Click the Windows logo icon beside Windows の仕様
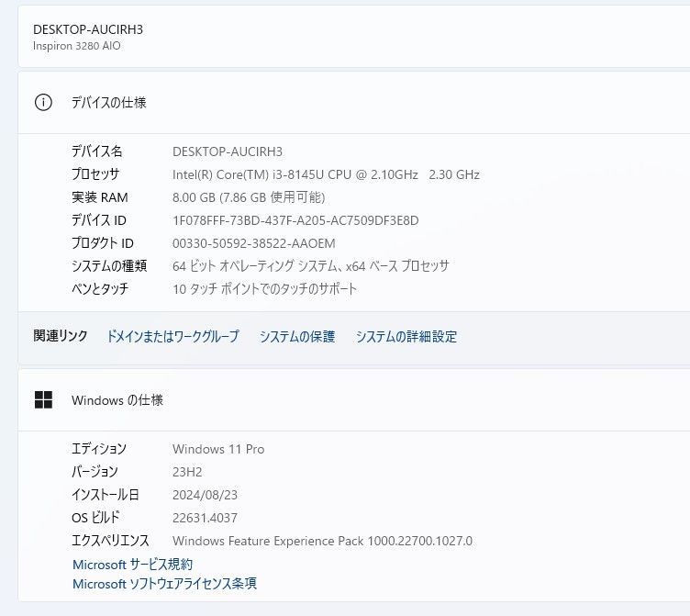This screenshot has height=616, width=690. [43, 400]
